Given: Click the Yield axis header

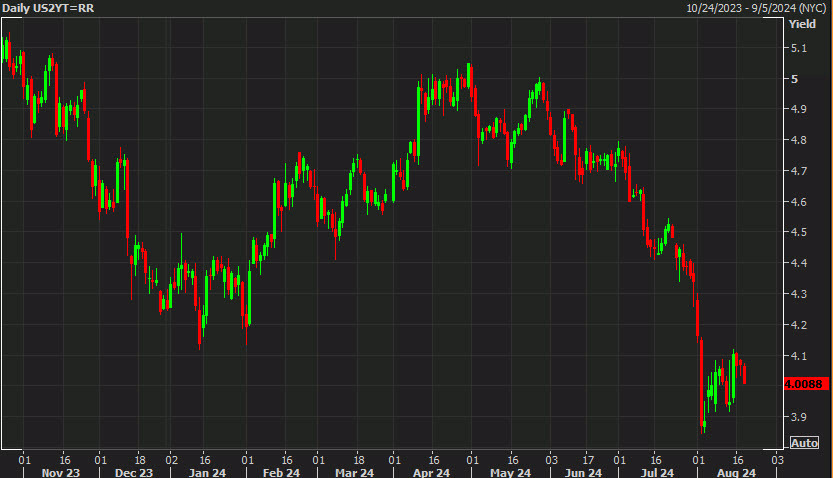Looking at the screenshot, I should 802,24.
